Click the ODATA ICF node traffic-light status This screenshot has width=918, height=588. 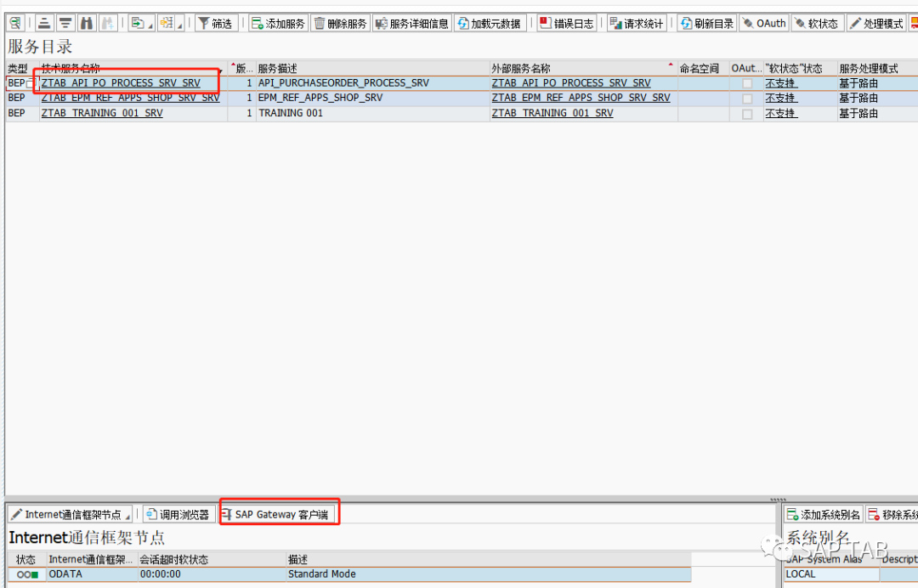pos(27,574)
